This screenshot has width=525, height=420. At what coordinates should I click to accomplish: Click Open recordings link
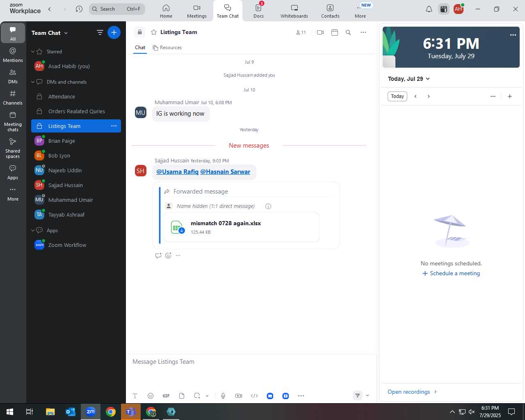[x=413, y=392]
